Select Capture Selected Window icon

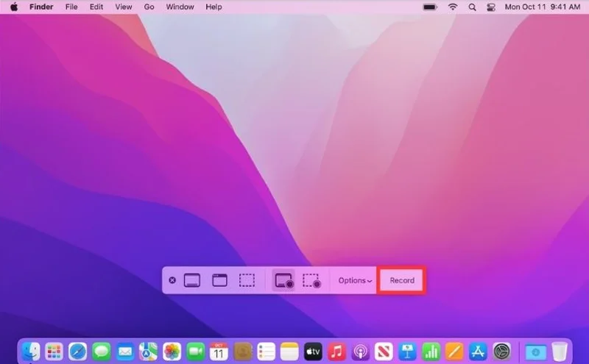tap(219, 280)
